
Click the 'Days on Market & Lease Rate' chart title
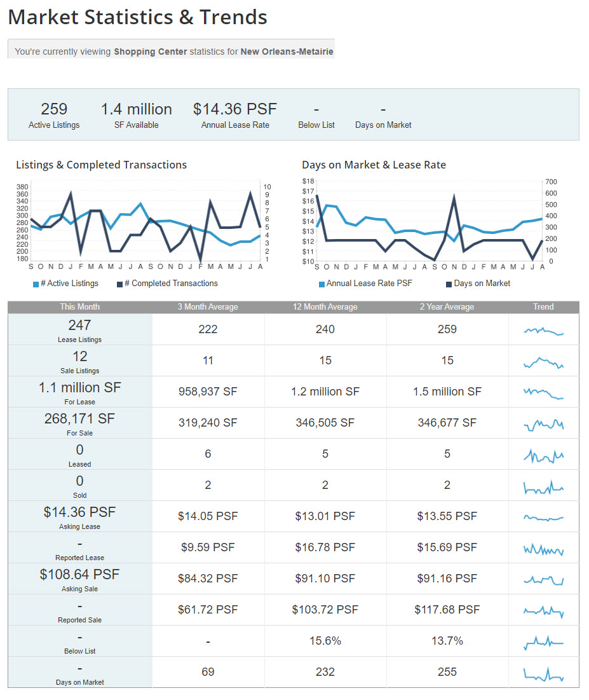click(374, 165)
